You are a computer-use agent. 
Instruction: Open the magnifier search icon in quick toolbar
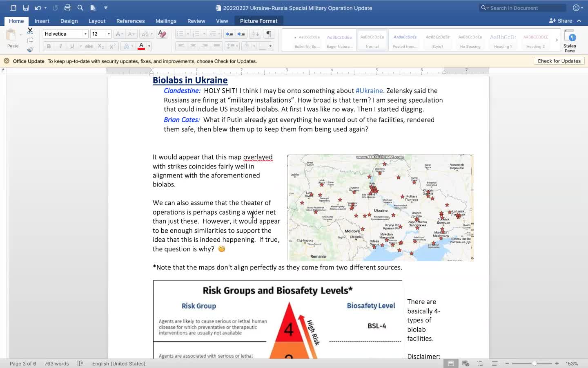pos(80,8)
